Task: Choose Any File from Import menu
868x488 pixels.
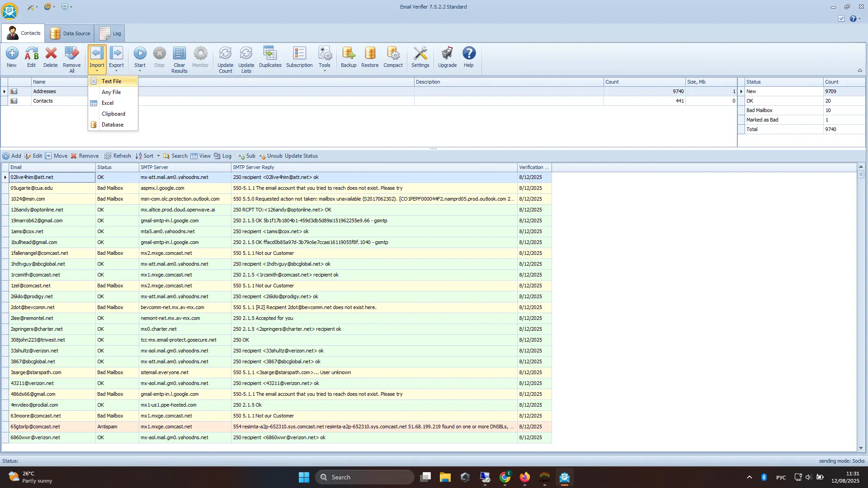Action: coord(113,92)
